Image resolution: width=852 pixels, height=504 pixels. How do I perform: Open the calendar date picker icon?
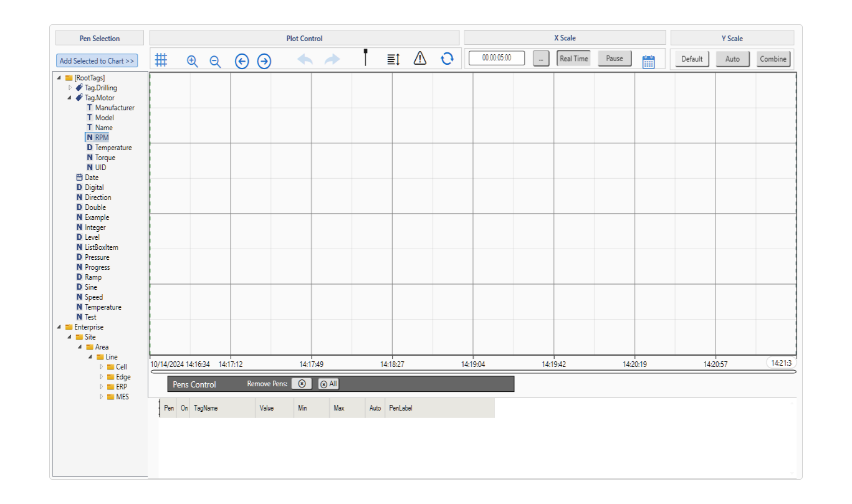click(x=648, y=62)
